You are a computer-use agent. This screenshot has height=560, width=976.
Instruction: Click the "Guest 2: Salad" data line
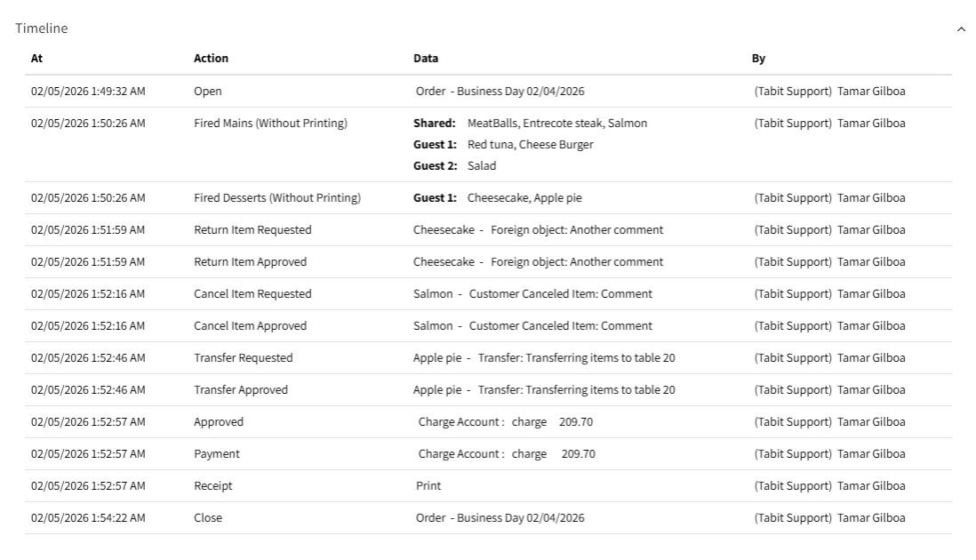(454, 166)
